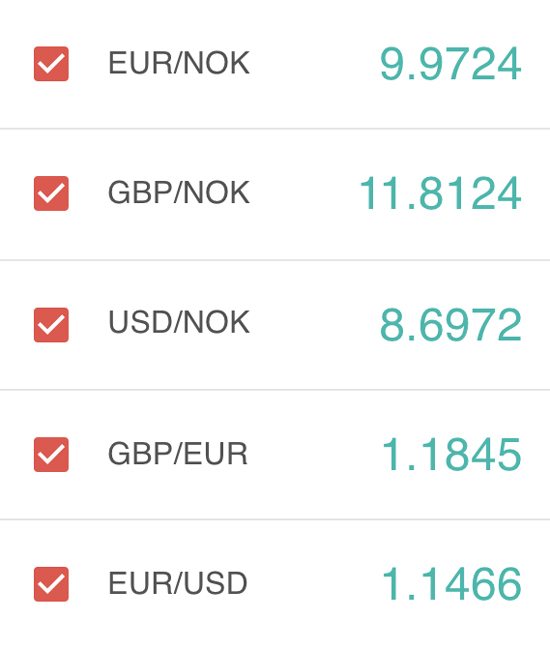Tap the check icon left of USD/NOK
Screen dimensions: 550x650
click(51, 325)
